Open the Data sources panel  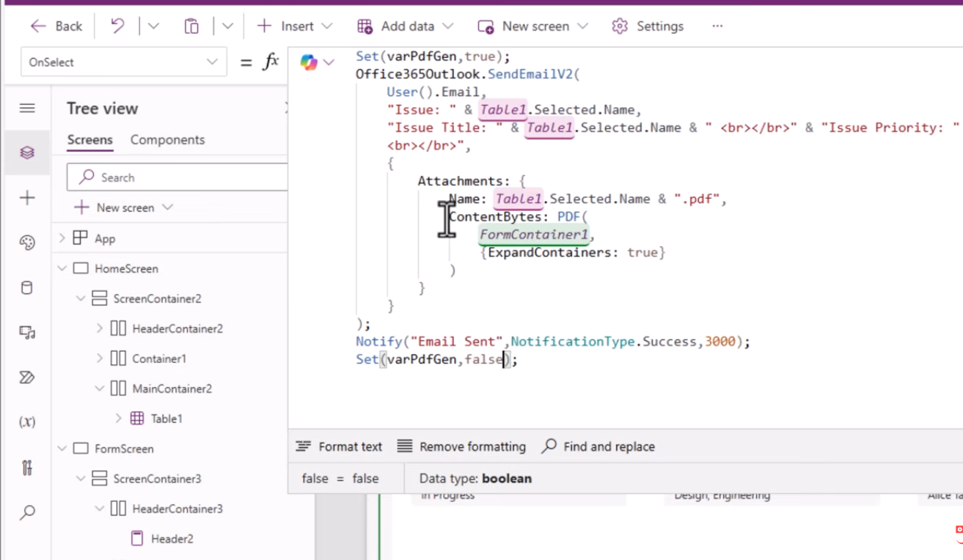pos(27,288)
